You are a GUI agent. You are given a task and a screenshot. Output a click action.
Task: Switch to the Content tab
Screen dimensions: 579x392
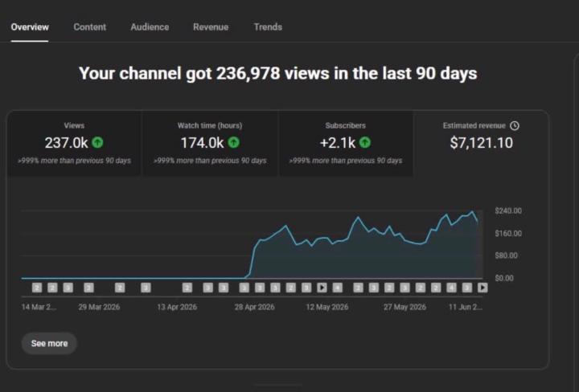coord(90,27)
